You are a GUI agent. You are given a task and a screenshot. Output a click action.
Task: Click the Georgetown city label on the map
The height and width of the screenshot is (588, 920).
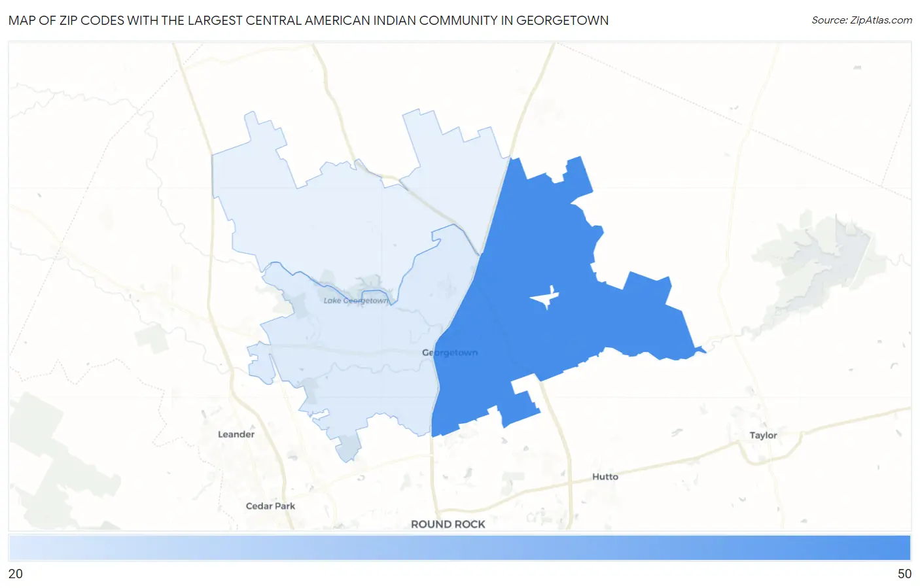point(450,353)
